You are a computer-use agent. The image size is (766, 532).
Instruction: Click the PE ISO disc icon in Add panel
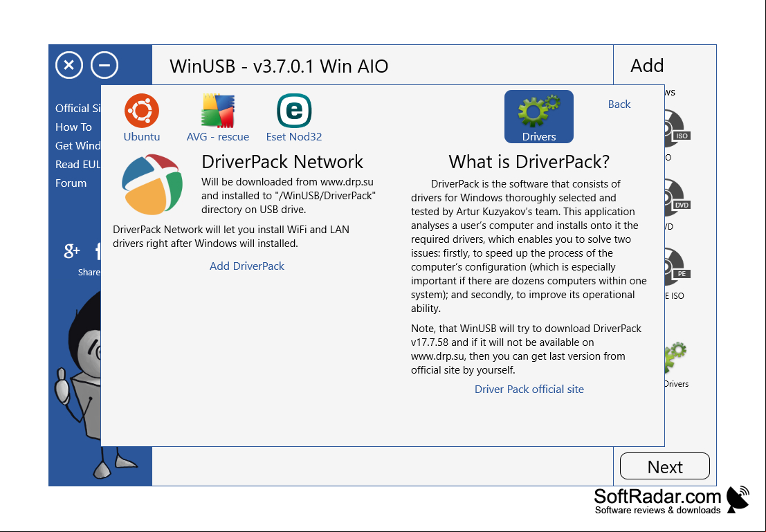(677, 267)
